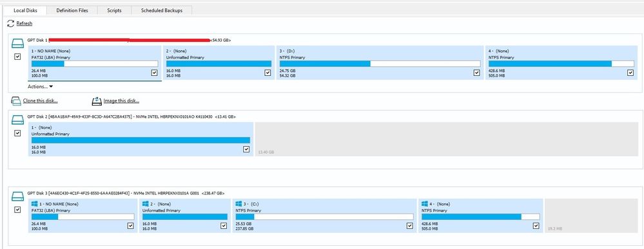
Task: Click the GPT Disk 2 drive icon
Action: [x=17, y=120]
